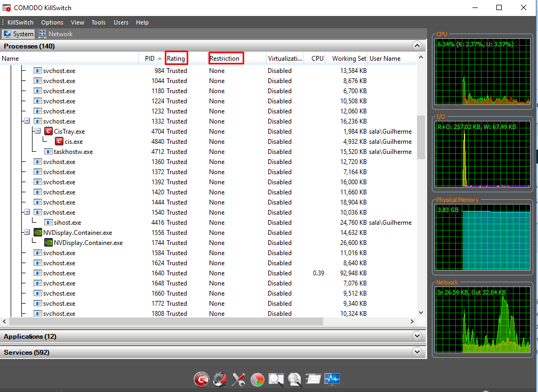
Task: Expand the Services (592) section
Action: pos(417,352)
